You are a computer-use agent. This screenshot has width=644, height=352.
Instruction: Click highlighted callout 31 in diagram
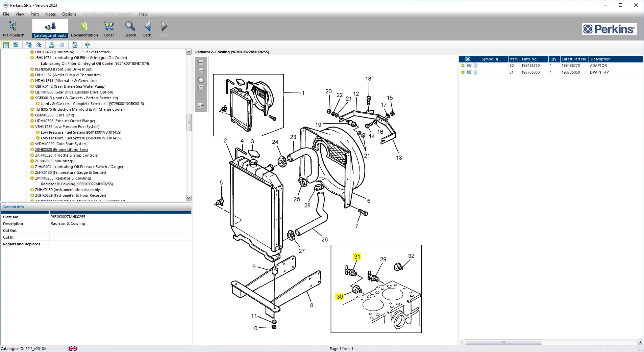coord(357,257)
